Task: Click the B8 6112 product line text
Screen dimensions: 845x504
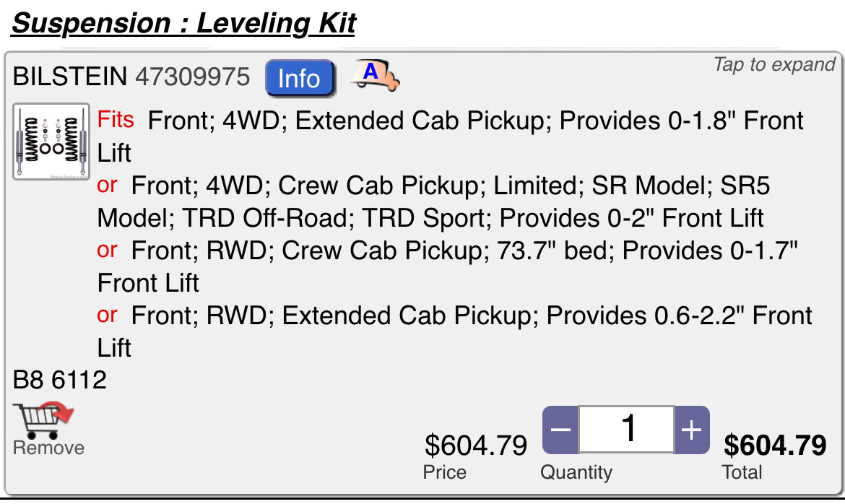Action: click(60, 380)
